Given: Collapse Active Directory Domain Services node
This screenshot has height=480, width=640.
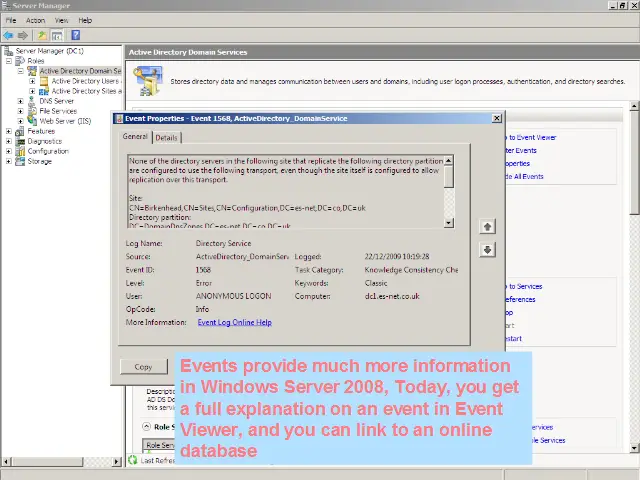Looking at the screenshot, I should click(x=20, y=71).
